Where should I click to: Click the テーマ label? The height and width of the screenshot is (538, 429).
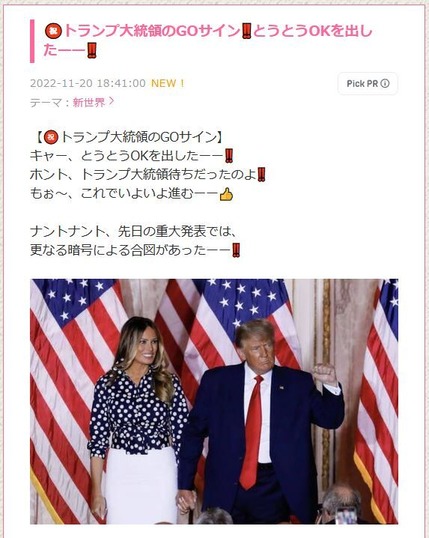(x=46, y=102)
